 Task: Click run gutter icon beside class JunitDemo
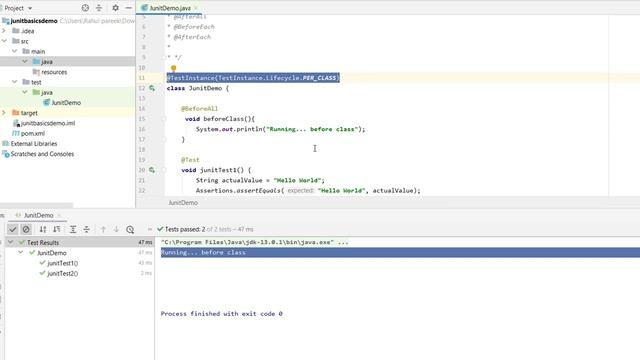click(x=152, y=88)
